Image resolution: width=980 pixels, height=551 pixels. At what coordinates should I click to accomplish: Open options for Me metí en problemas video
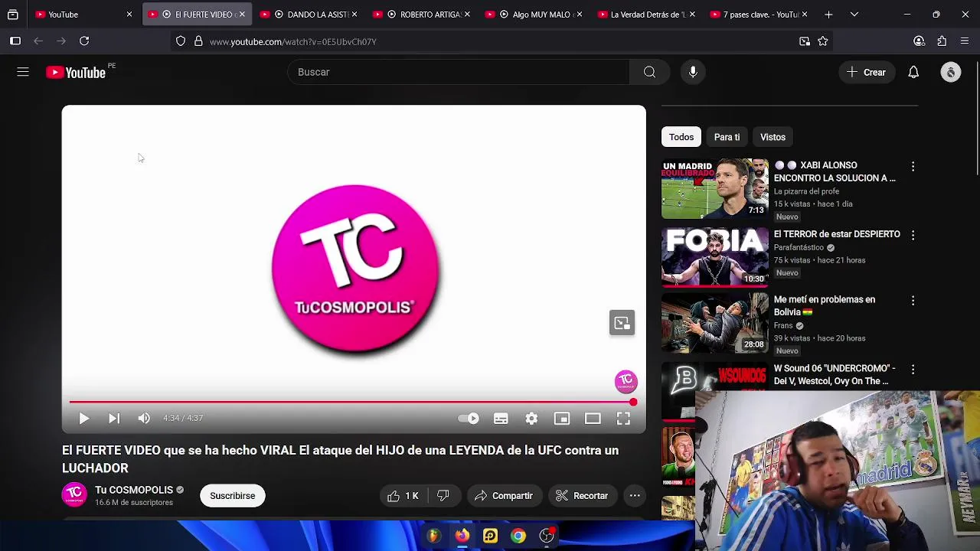click(x=913, y=302)
